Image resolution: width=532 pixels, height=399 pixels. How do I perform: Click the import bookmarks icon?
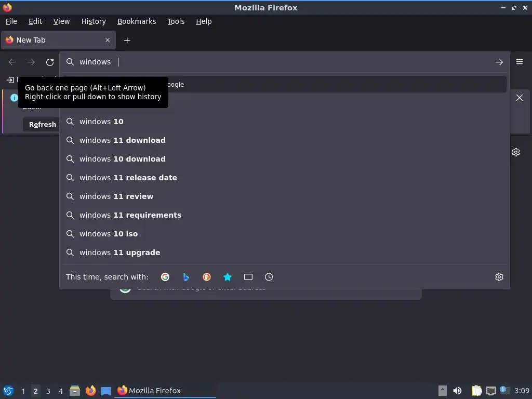point(10,80)
